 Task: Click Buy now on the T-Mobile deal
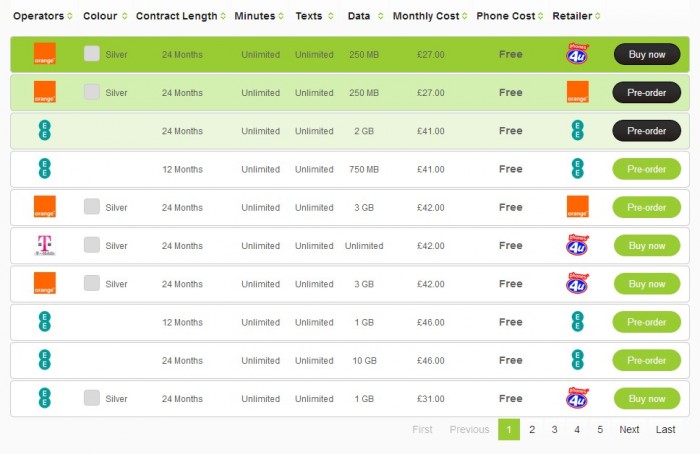646,246
